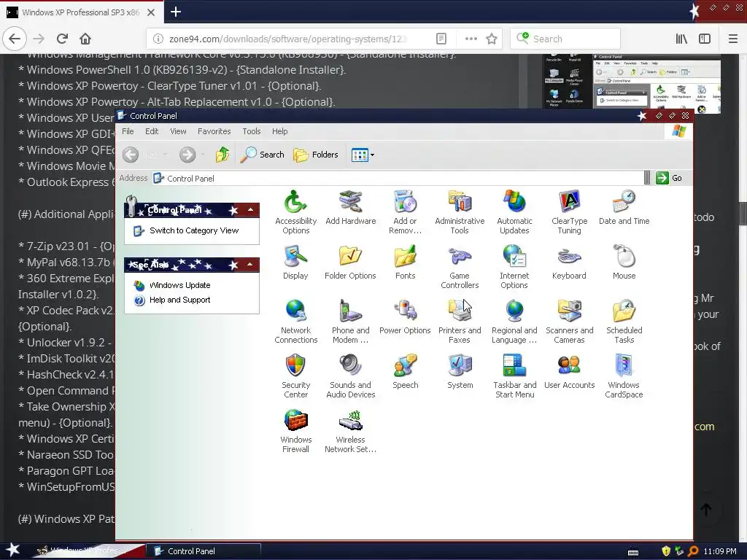This screenshot has height=560, width=747.
Task: Open Network Connections icon
Action: click(296, 322)
